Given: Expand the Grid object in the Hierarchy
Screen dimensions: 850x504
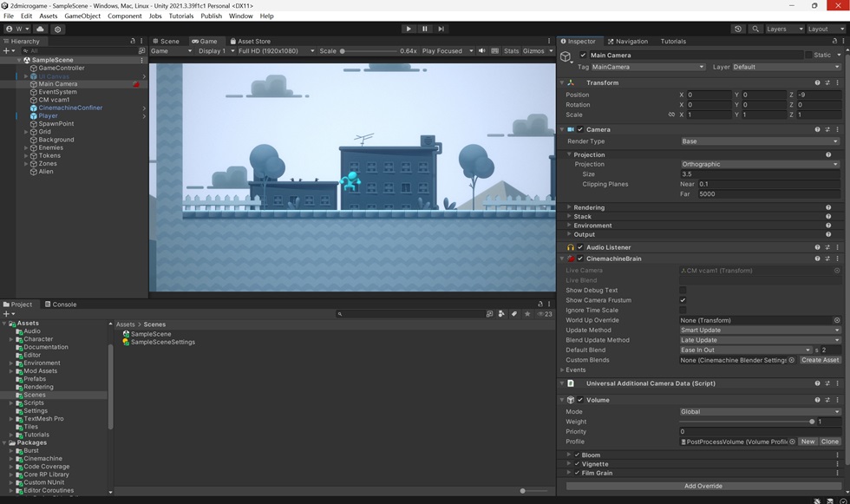Looking at the screenshot, I should (x=26, y=132).
